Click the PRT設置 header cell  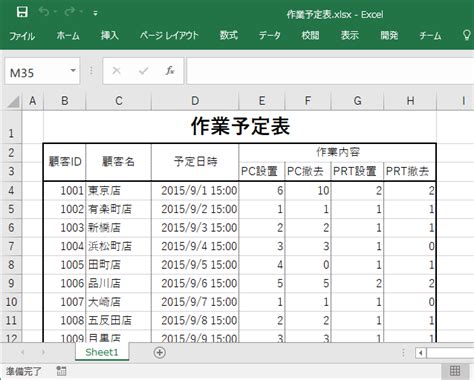[357, 171]
